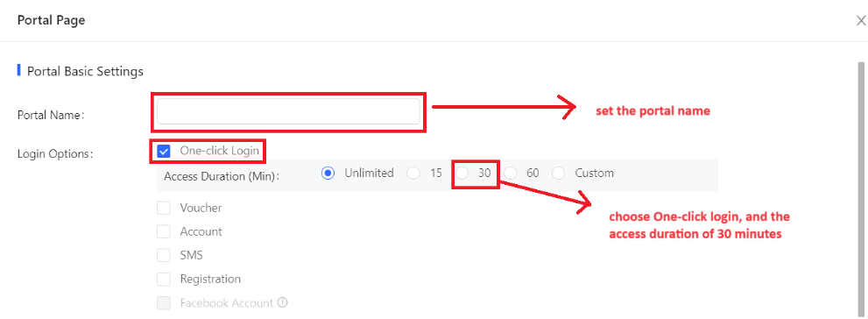Viewport: 868px width, 319px height.
Task: Click the Portal Name field label
Action: click(51, 115)
